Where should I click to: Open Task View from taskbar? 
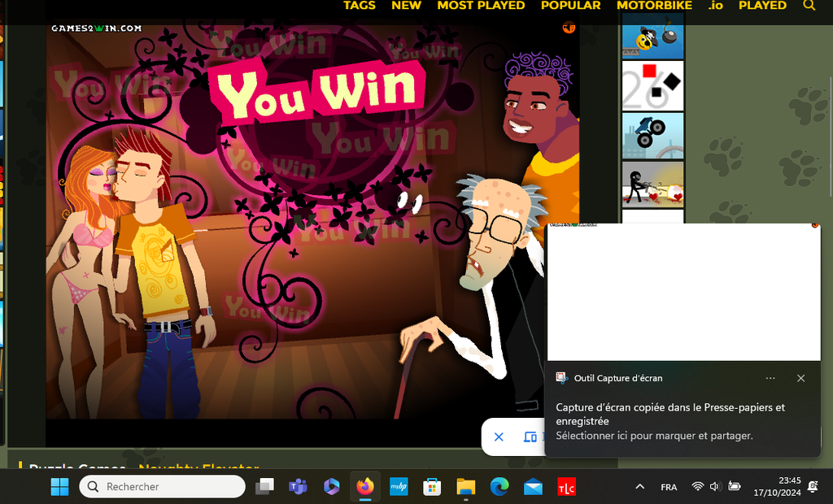[264, 486]
